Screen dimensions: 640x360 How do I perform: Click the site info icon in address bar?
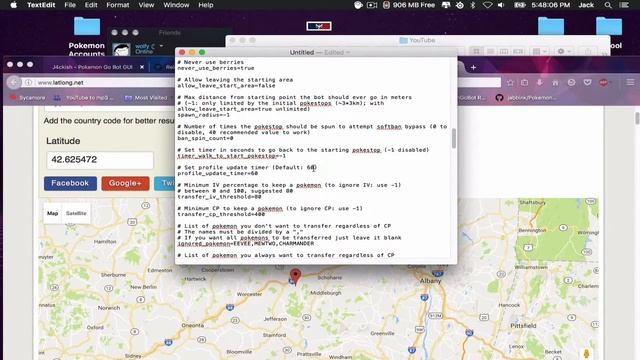pyautogui.click(x=29, y=82)
